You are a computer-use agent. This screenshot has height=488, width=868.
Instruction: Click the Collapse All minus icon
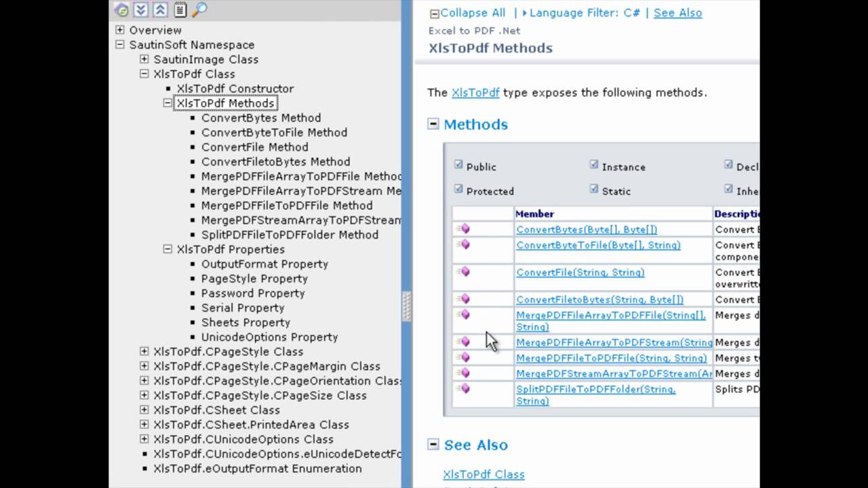[x=435, y=13]
